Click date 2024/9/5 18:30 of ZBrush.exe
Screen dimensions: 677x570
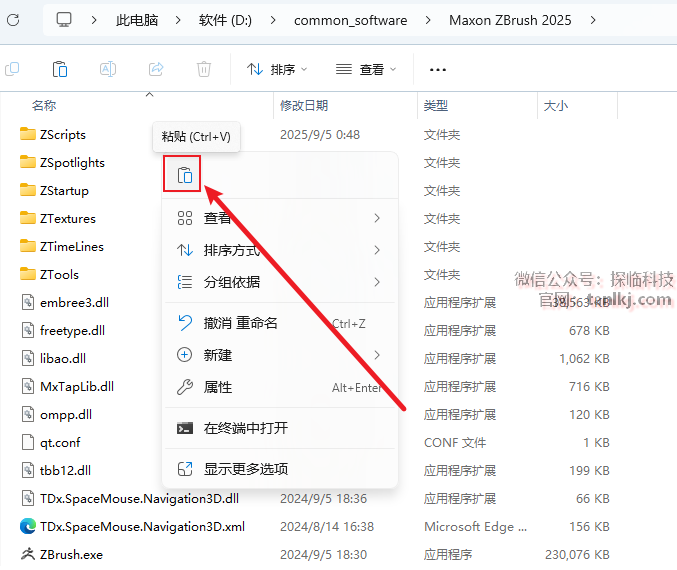pos(323,554)
